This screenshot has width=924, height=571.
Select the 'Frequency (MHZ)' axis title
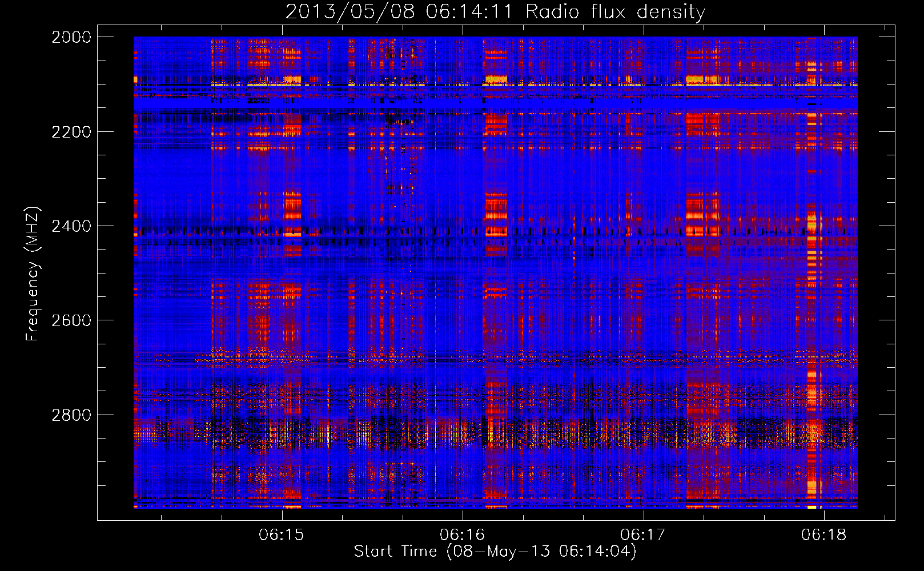(x=33, y=274)
